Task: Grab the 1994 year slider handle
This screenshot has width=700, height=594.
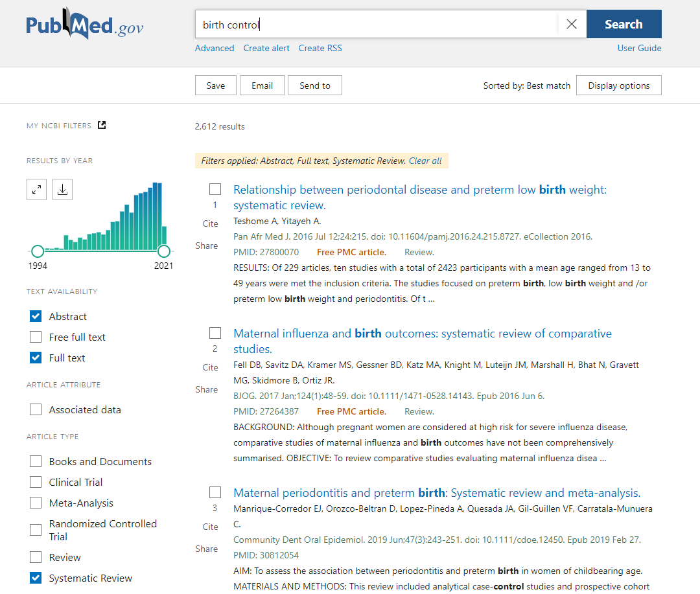Action: [38, 251]
